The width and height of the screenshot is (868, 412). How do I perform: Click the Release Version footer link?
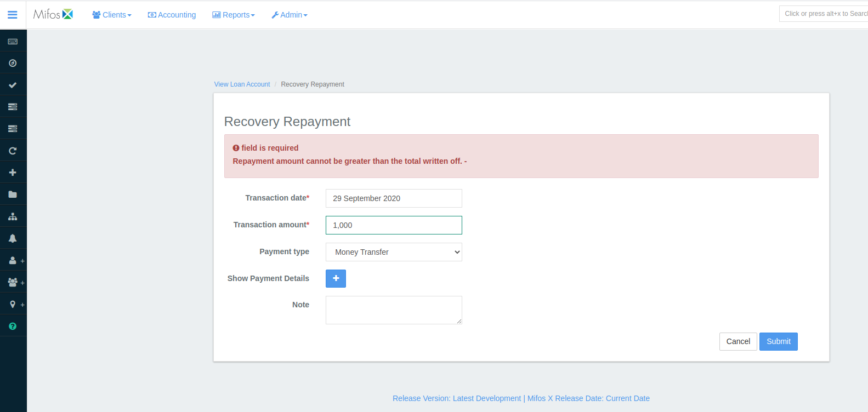coord(521,398)
